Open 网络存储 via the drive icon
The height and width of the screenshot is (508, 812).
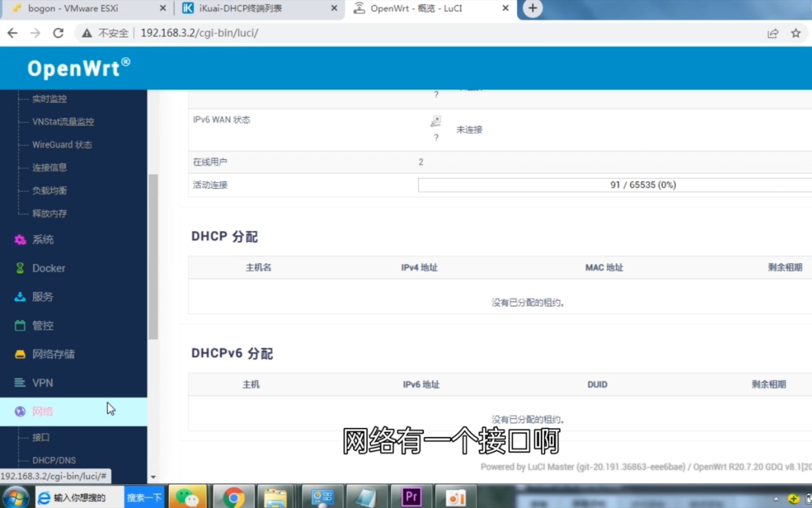[x=20, y=354]
